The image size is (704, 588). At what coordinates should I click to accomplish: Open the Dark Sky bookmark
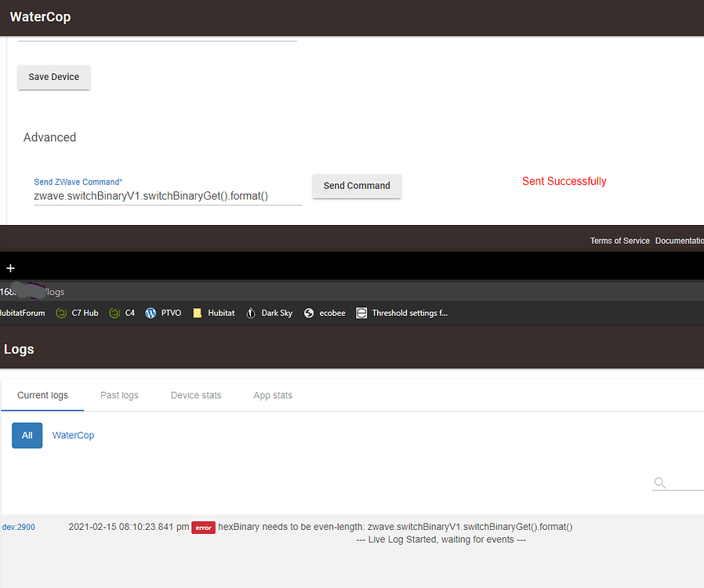pos(269,313)
